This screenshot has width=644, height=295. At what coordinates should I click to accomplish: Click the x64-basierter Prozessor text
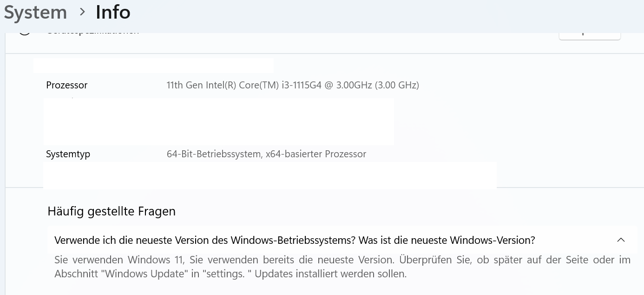[x=316, y=154]
